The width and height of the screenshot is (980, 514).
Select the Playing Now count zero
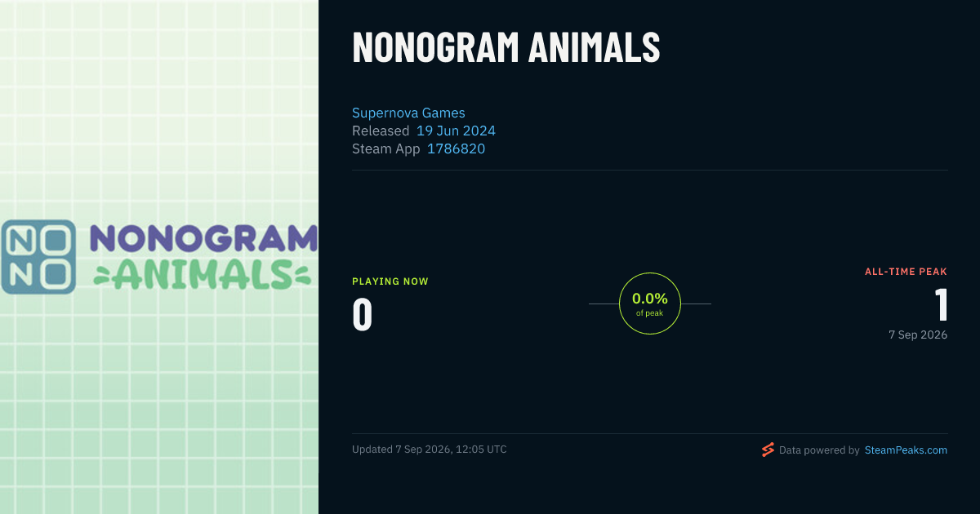pos(363,316)
